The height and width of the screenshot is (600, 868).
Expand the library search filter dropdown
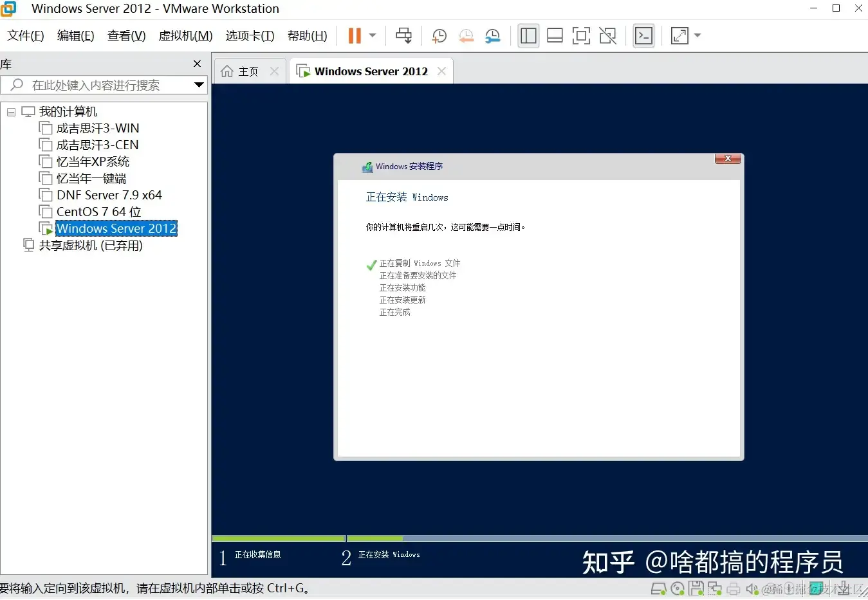199,85
